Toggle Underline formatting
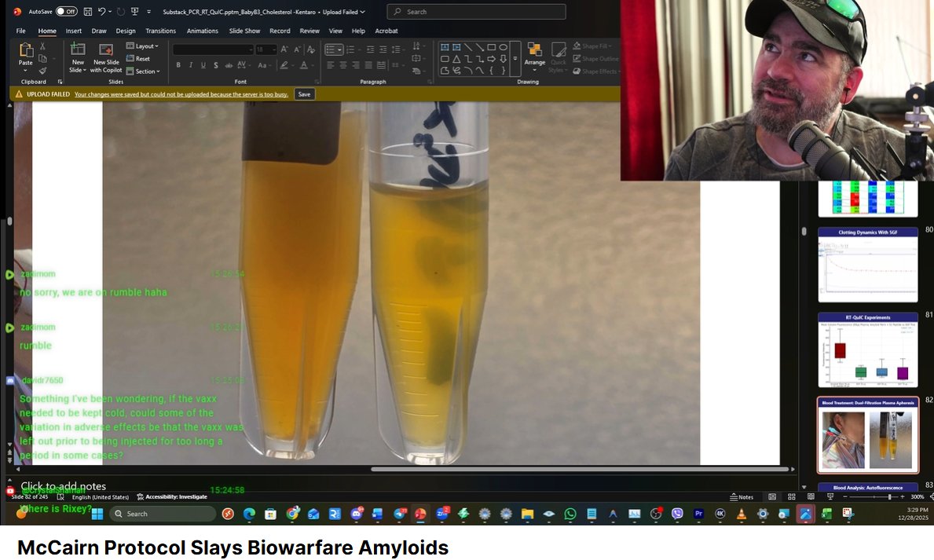 [x=203, y=65]
